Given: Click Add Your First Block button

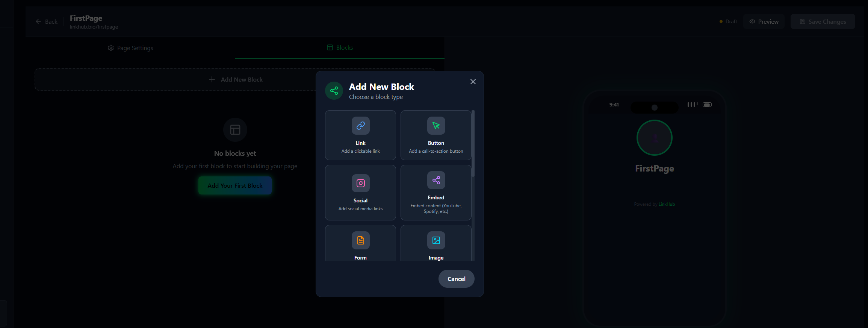Looking at the screenshot, I should tap(235, 185).
